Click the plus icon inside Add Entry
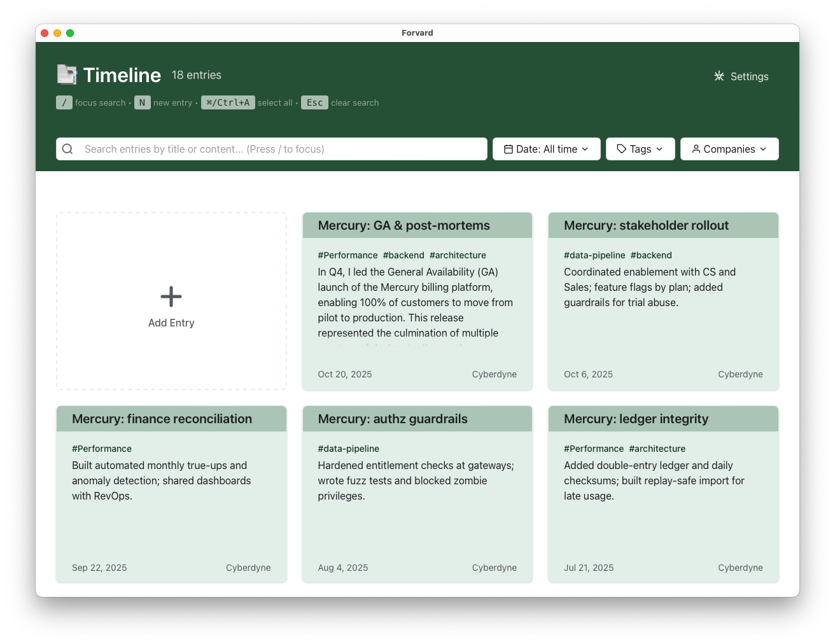This screenshot has width=835, height=644. (x=171, y=296)
